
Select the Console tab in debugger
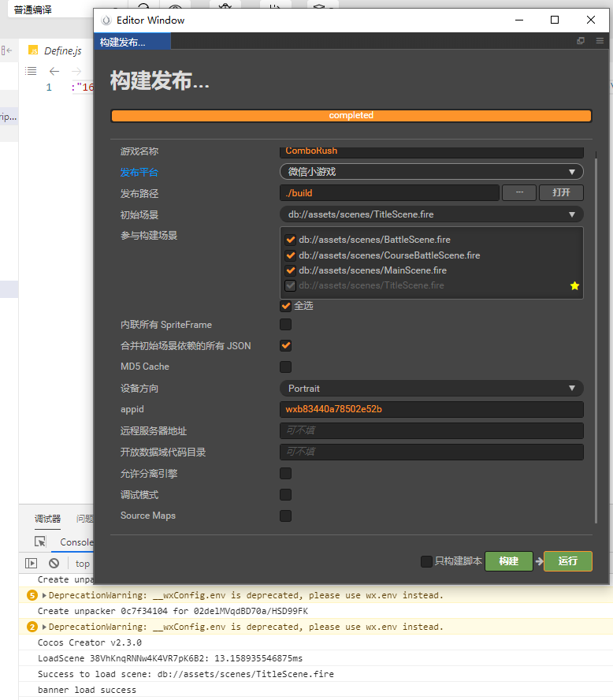click(x=76, y=542)
